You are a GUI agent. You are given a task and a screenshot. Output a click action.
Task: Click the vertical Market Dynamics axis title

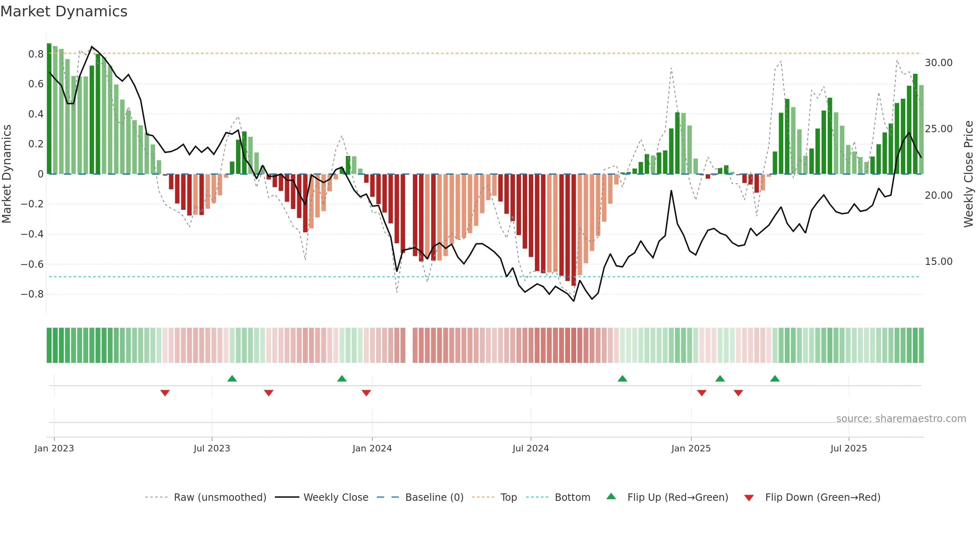coord(7,174)
